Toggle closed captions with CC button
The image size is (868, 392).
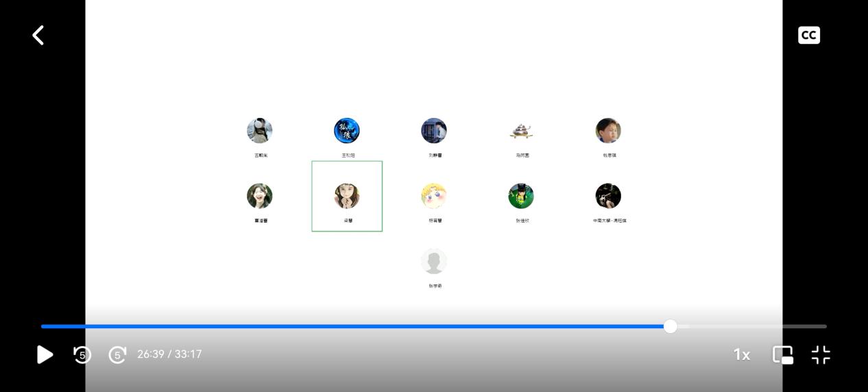click(808, 35)
